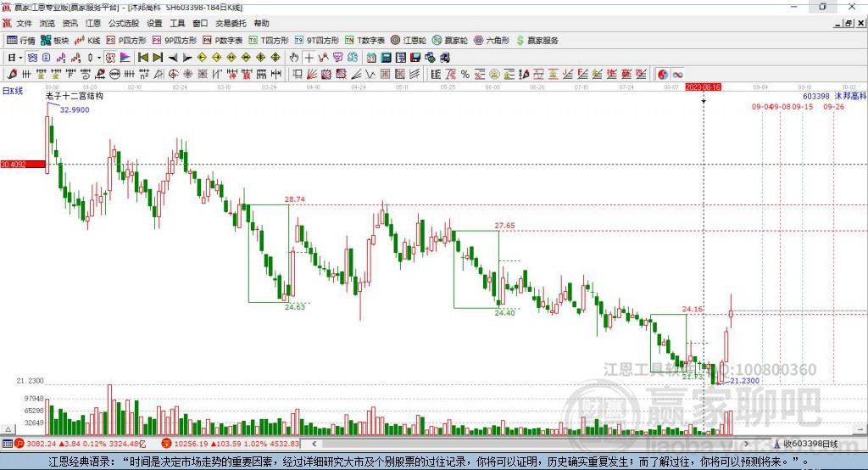Image resolution: width=868 pixels, height=470 pixels.
Task: Open the 赢家轮 wheel tool
Action: [450, 41]
